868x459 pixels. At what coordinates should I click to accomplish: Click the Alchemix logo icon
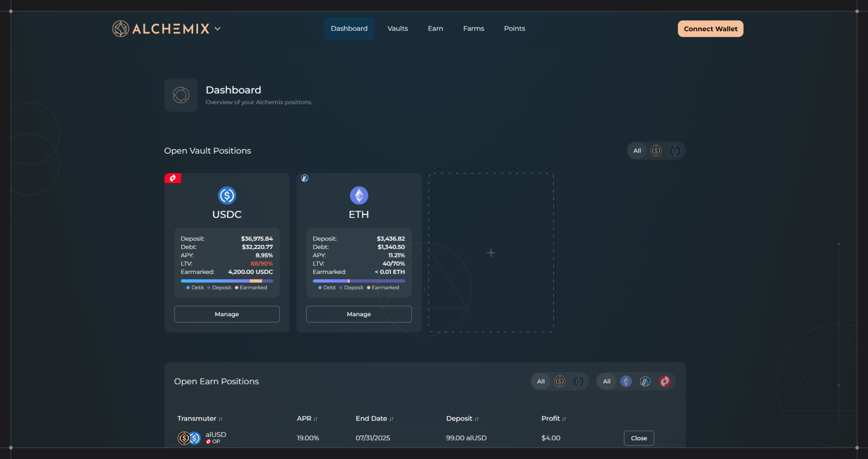[121, 29]
